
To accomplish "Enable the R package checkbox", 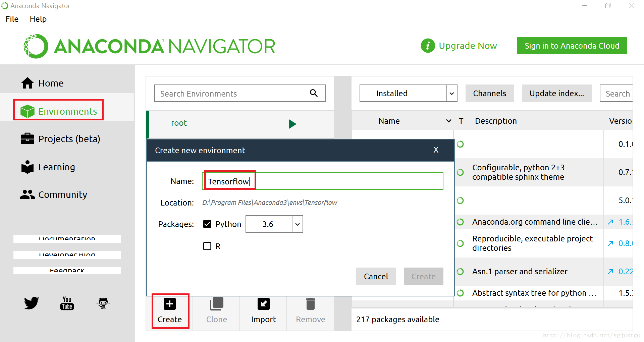I will click(x=207, y=246).
